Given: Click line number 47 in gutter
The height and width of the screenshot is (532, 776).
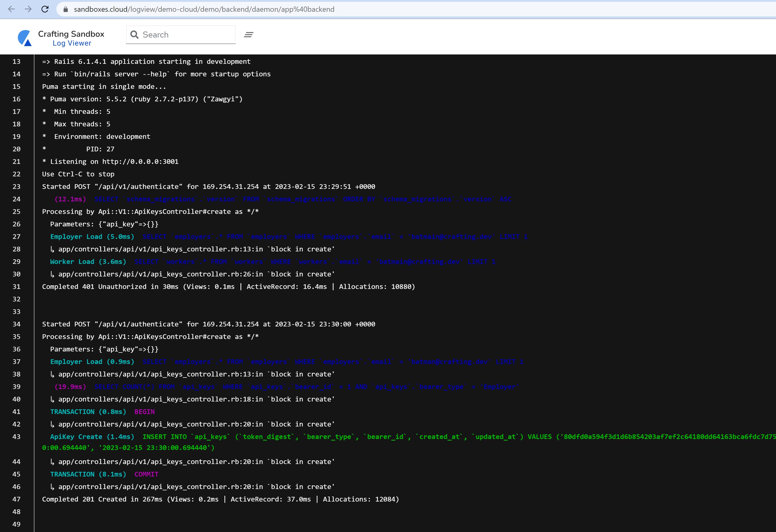Looking at the screenshot, I should tap(16, 499).
